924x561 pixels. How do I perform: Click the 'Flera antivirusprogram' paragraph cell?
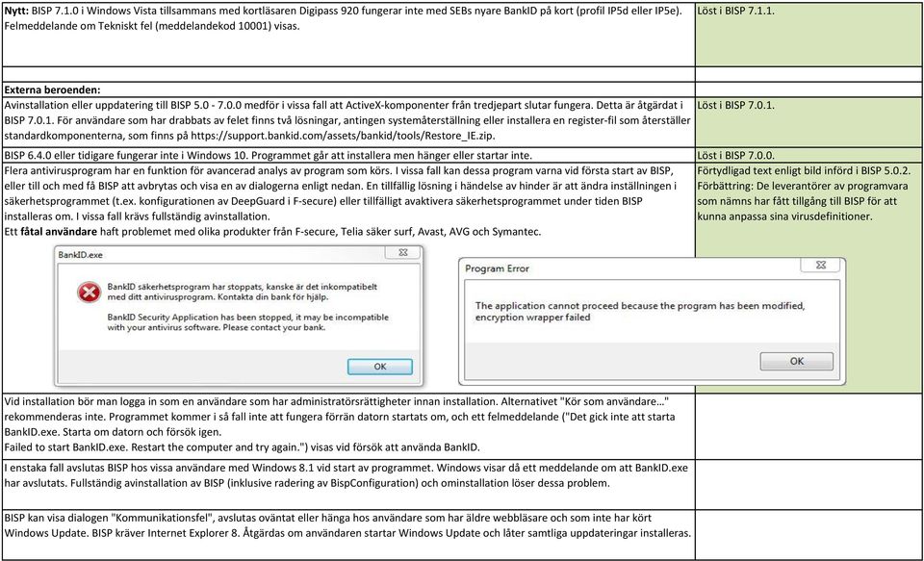(x=348, y=278)
